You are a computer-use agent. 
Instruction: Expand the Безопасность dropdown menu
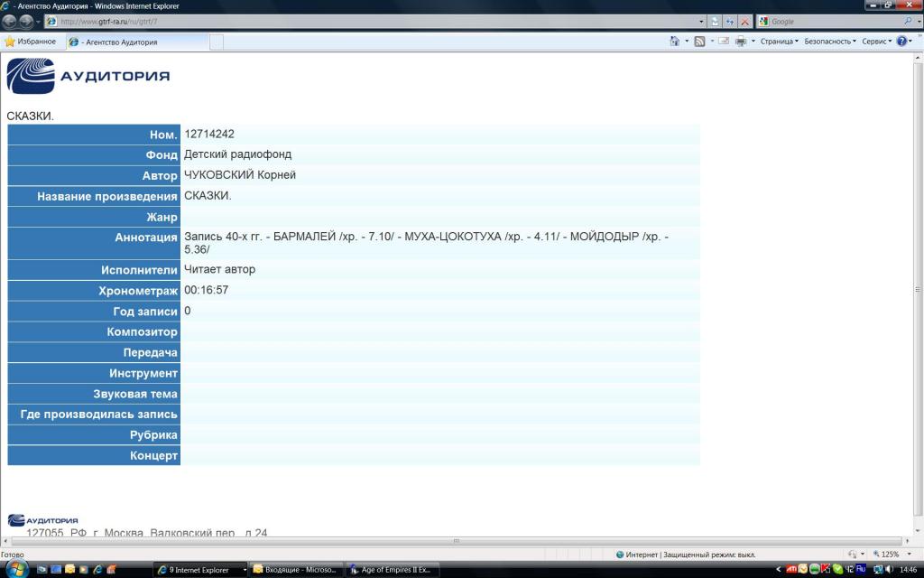[x=829, y=42]
